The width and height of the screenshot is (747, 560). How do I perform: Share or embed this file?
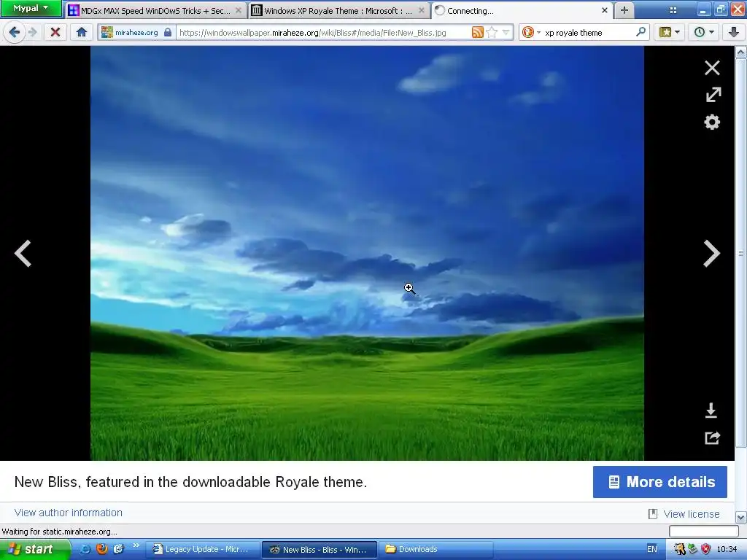[x=712, y=437]
